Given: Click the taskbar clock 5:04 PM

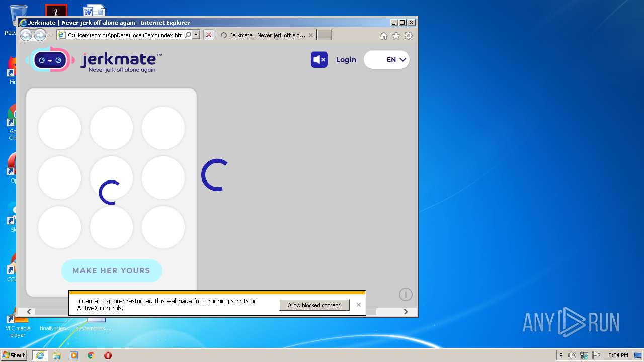Looking at the screenshot, I should point(618,355).
